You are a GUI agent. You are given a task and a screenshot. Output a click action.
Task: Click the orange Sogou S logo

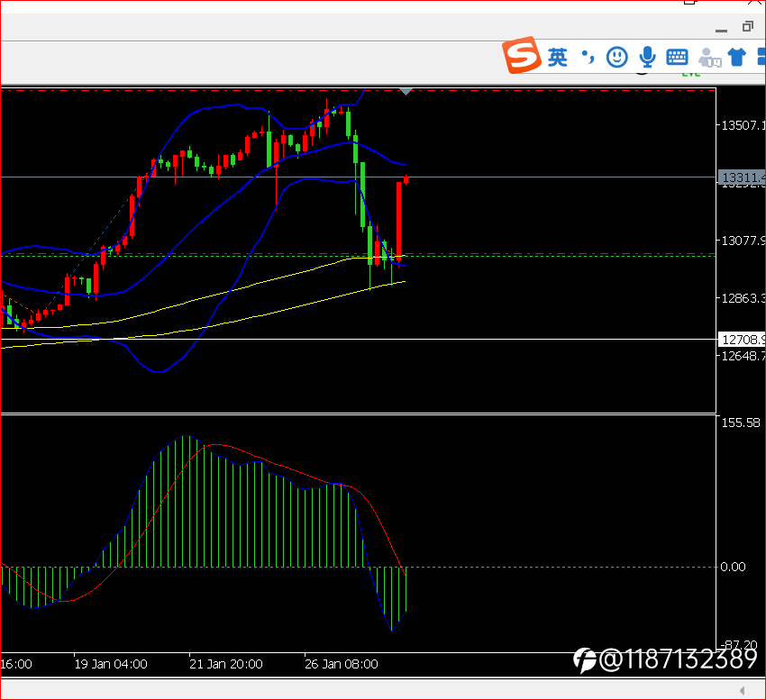pyautogui.click(x=522, y=55)
